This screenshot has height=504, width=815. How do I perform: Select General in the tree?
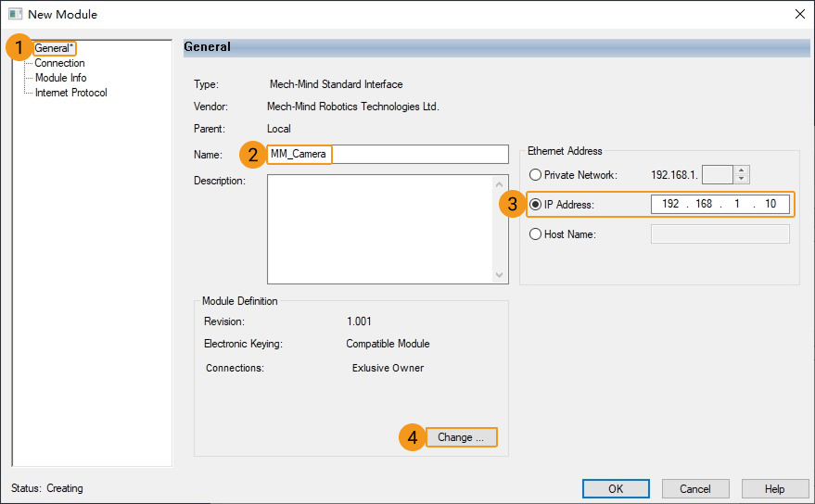click(54, 48)
